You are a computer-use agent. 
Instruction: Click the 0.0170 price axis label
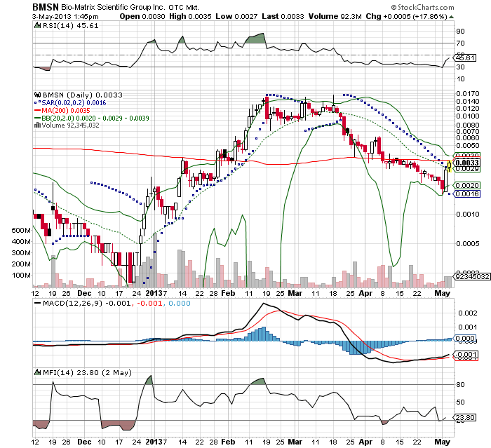point(468,94)
